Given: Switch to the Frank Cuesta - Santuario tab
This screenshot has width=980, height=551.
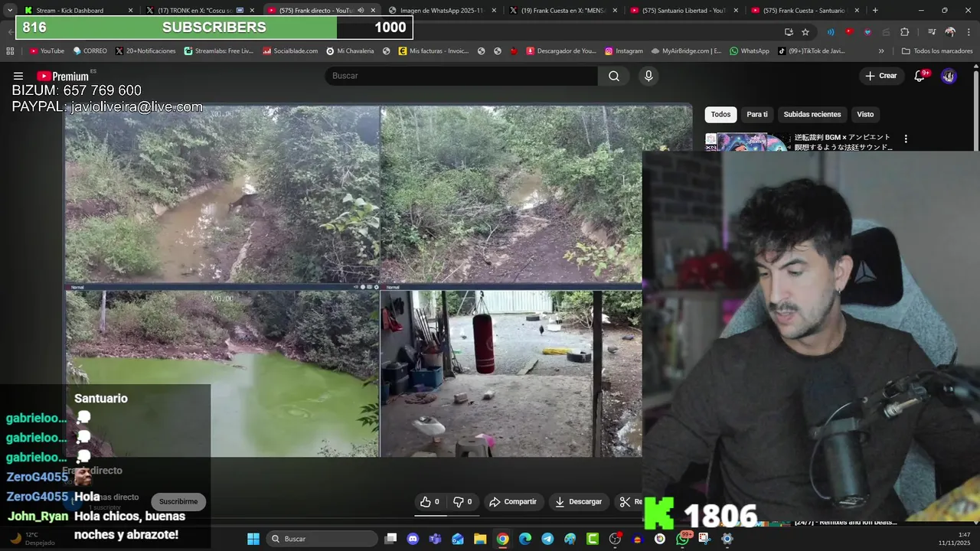Looking at the screenshot, I should pos(805,11).
